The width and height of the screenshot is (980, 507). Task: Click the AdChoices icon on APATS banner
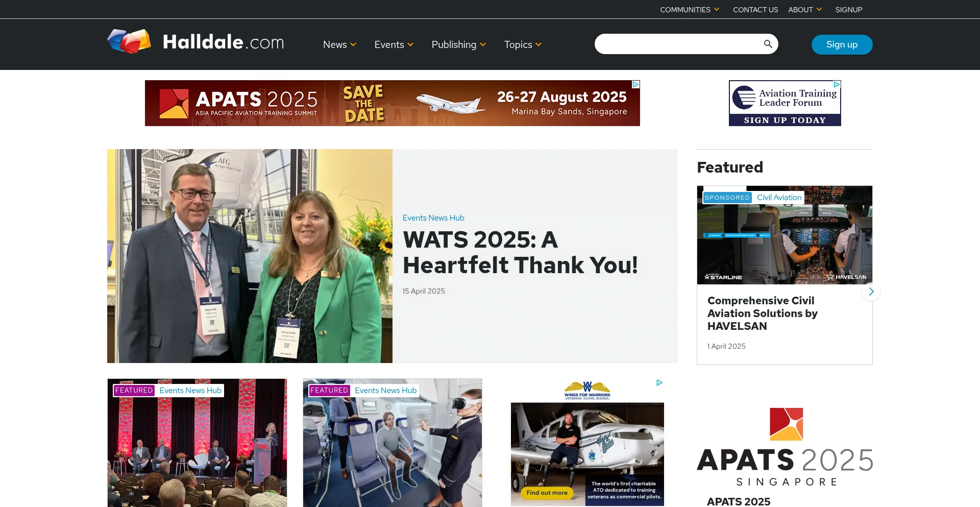pos(635,85)
